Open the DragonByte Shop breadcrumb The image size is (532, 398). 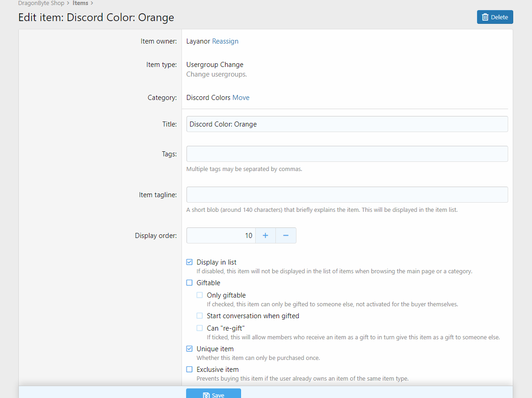click(41, 3)
